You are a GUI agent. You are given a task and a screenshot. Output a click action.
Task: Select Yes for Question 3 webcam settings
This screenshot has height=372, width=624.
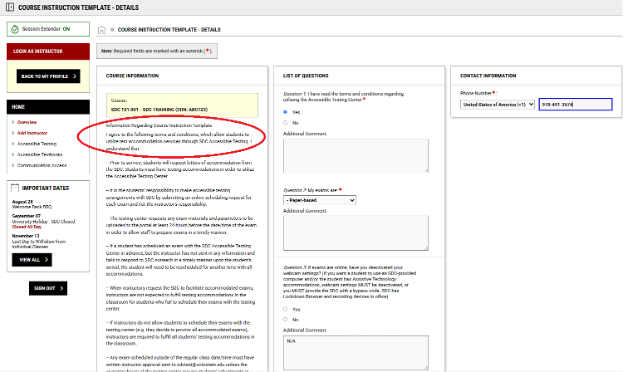(285, 309)
